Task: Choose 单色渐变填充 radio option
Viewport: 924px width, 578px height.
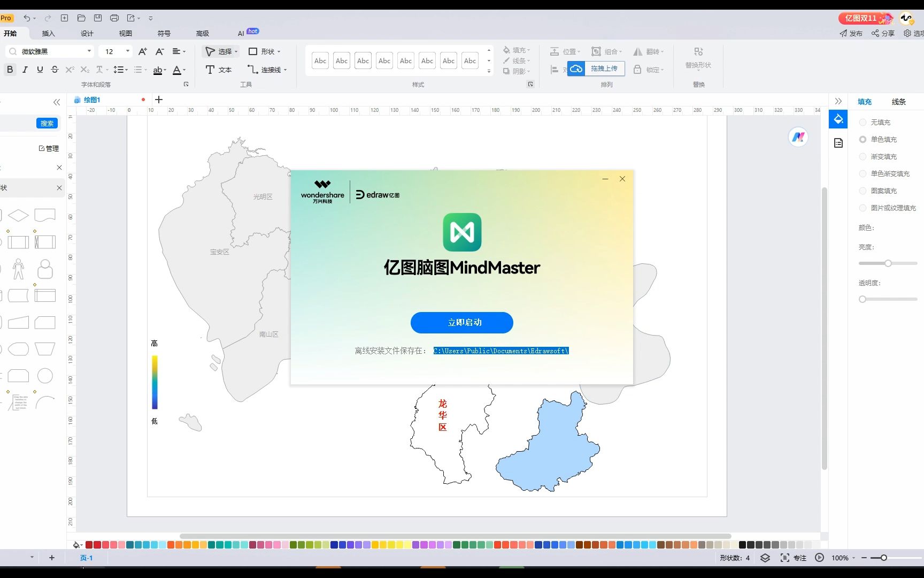Action: pyautogui.click(x=863, y=174)
